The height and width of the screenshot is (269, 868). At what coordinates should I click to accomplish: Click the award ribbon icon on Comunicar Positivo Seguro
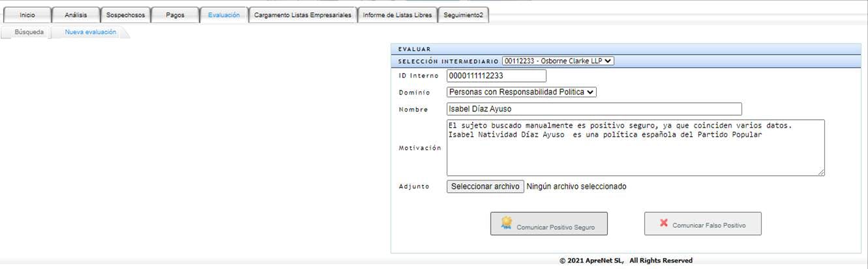[x=507, y=223]
